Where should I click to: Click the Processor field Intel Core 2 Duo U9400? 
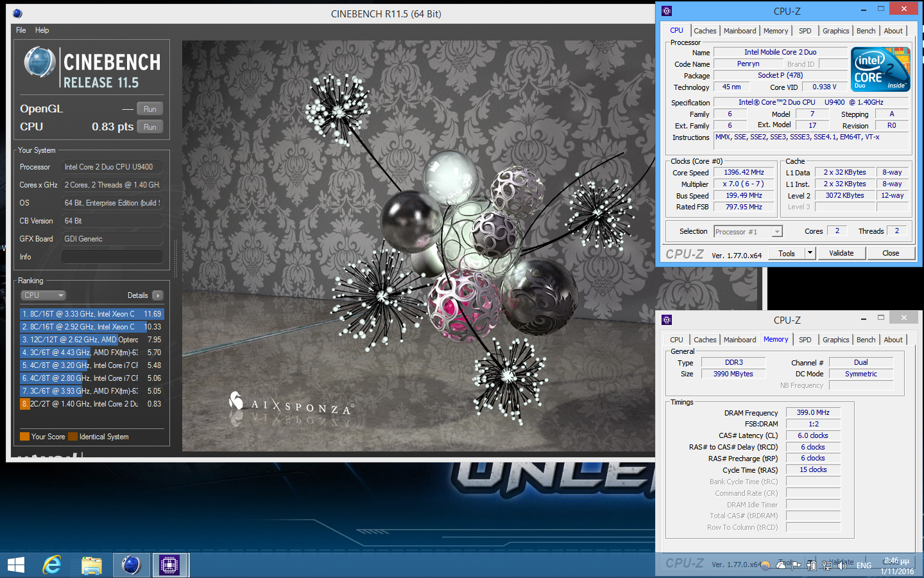coord(112,167)
